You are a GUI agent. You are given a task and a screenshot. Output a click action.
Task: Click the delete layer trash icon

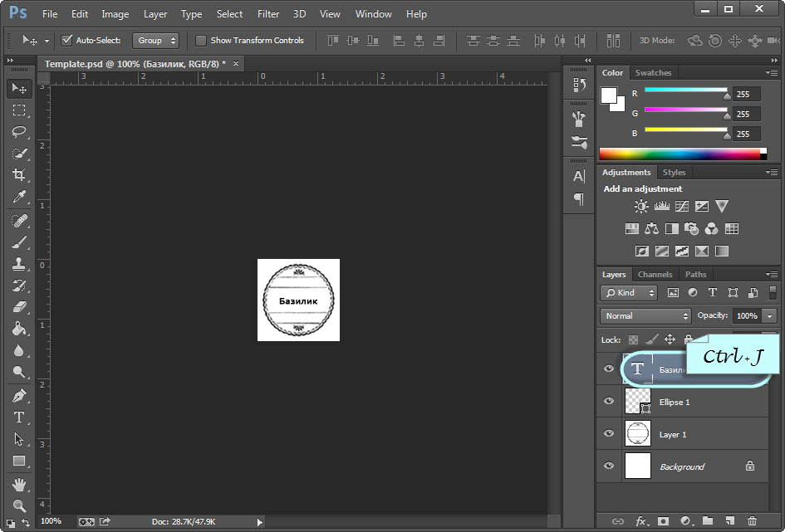752,521
